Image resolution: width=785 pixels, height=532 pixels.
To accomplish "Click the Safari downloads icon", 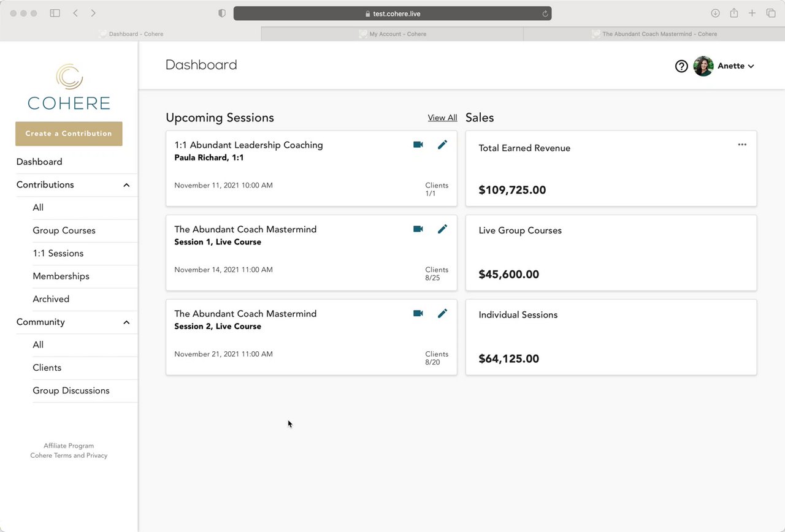I will click(x=715, y=13).
